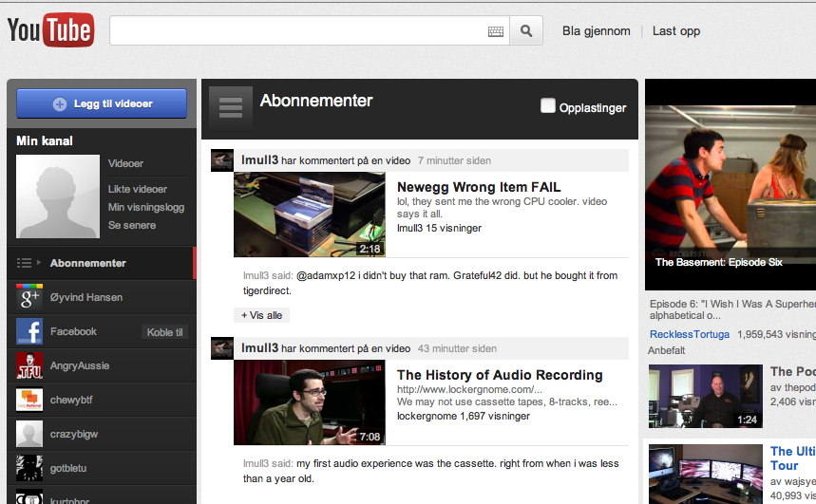
Task: Open Likte videoer in the channel menu
Action: (x=138, y=189)
